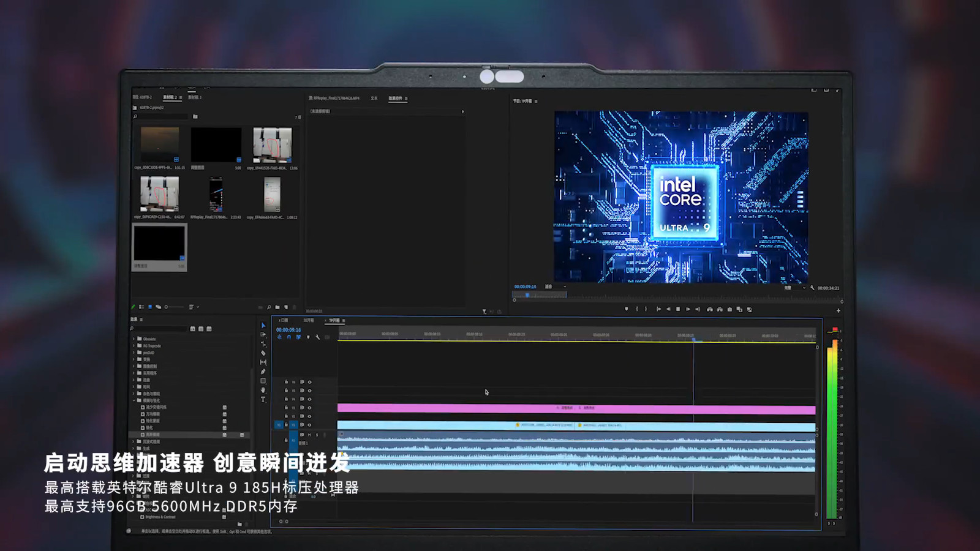
Task: Click timeline timecode 00:00:09:16
Action: point(288,330)
